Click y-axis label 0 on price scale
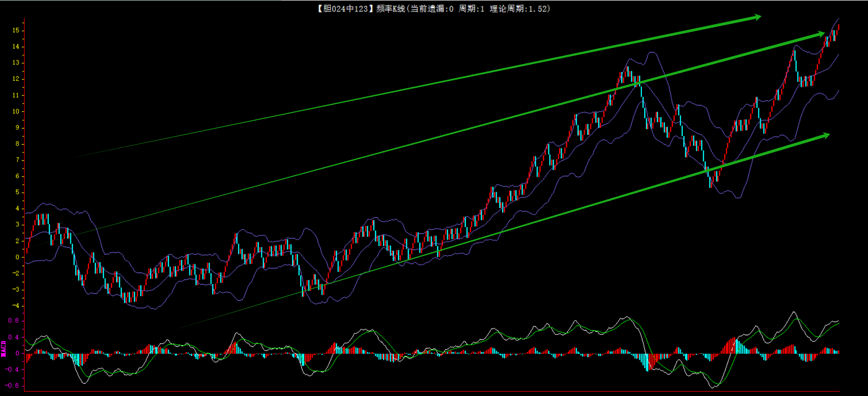 (x=17, y=257)
